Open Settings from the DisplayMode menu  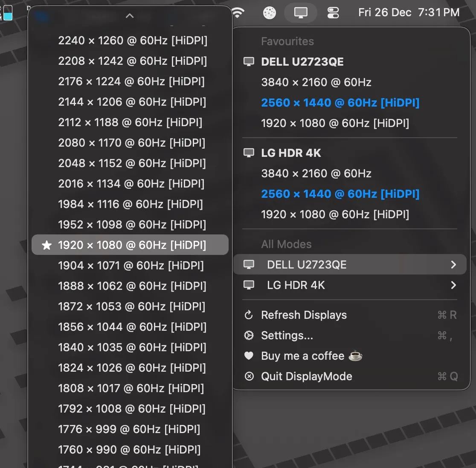click(287, 335)
